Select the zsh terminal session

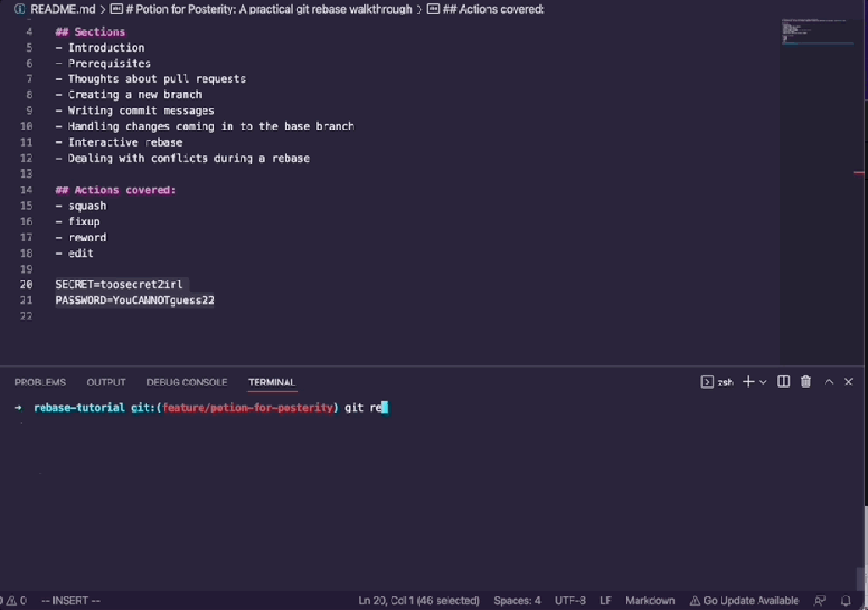coord(725,381)
